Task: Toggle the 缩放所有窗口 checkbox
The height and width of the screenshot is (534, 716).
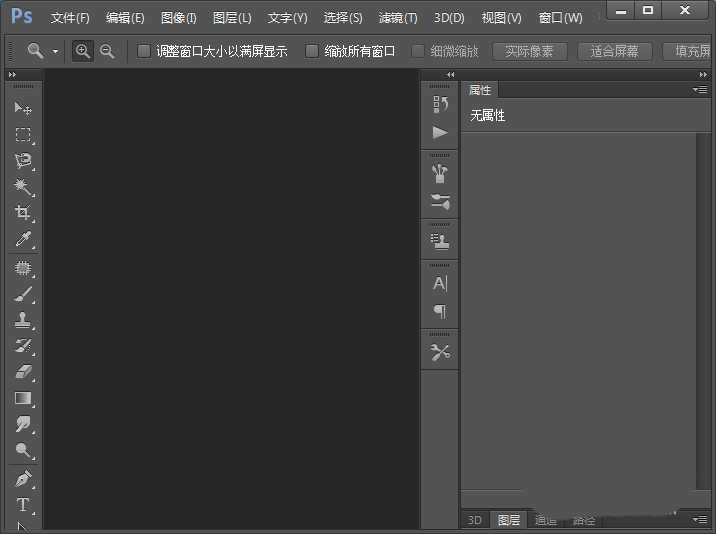Action: point(312,51)
